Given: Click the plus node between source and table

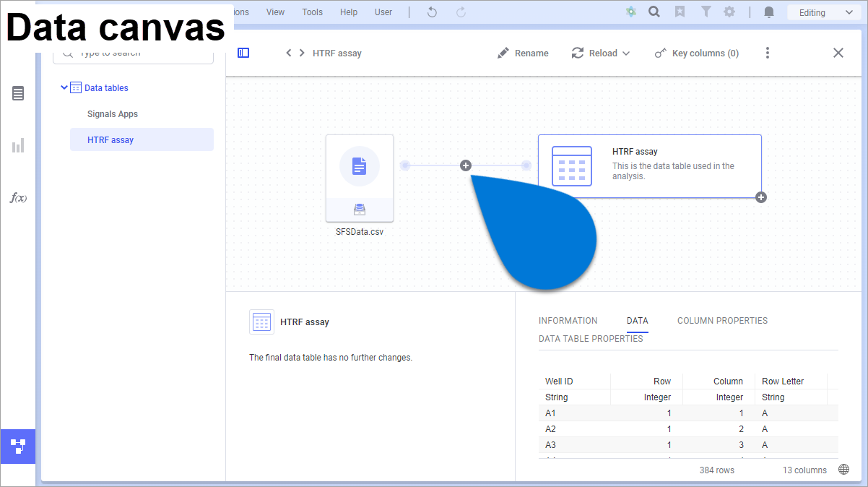Looking at the screenshot, I should 466,165.
